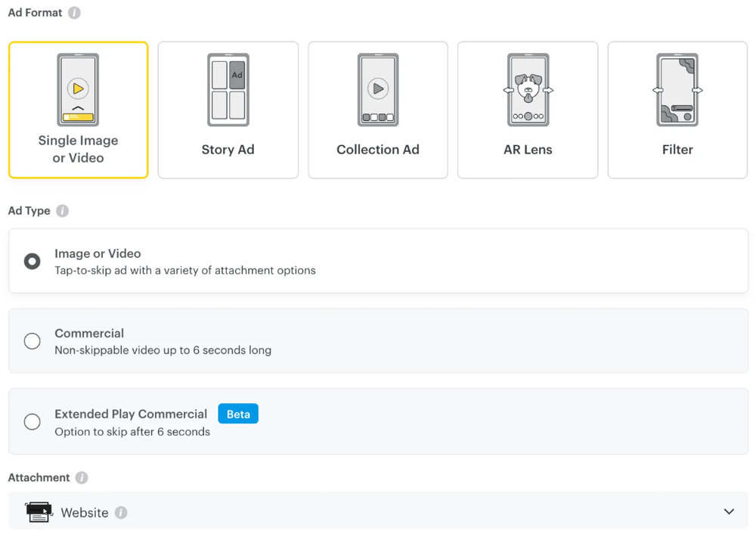Viewport: 756px width, 540px height.
Task: Select the Image or Video radio button
Action: pos(33,262)
